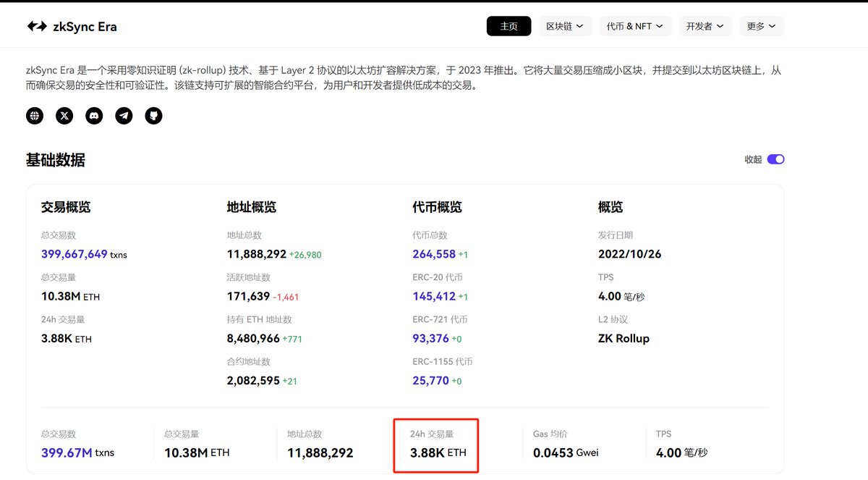The height and width of the screenshot is (480, 868).
Task: Click the zkSync Era title text
Action: (85, 27)
